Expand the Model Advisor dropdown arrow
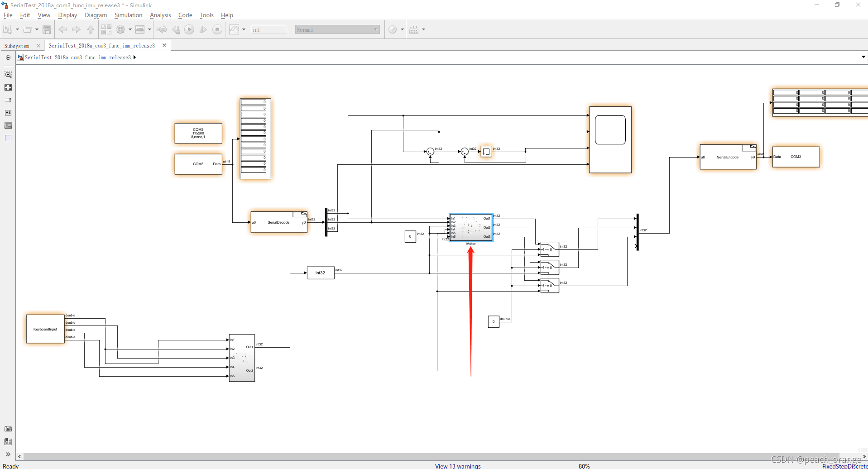This screenshot has width=868, height=469. [402, 29]
